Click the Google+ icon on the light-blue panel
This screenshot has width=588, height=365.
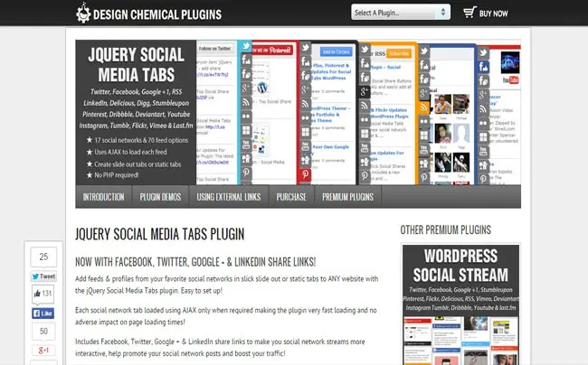(x=246, y=89)
